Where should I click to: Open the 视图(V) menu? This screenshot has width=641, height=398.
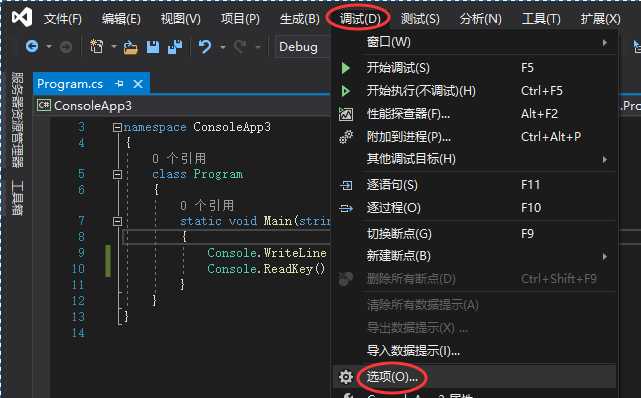coord(180,18)
